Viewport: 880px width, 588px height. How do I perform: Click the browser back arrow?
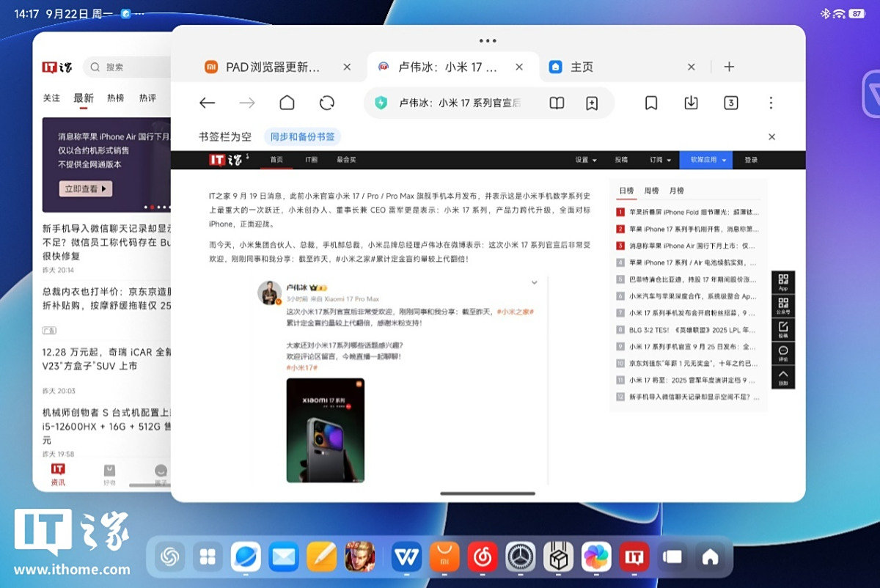coord(208,103)
